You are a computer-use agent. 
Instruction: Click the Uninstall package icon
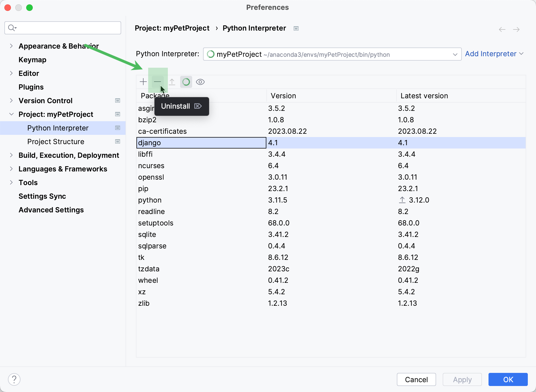[157, 82]
